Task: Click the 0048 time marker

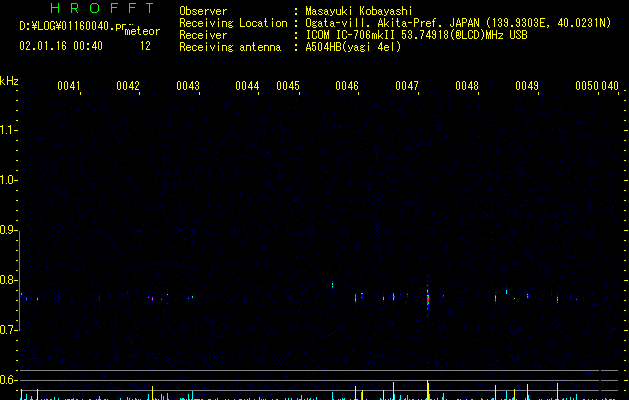Action: [x=467, y=86]
